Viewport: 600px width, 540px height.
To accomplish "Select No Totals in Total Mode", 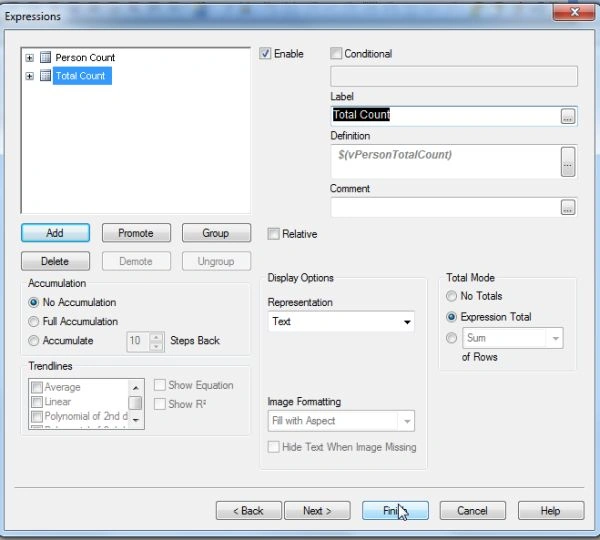I will coord(452,296).
